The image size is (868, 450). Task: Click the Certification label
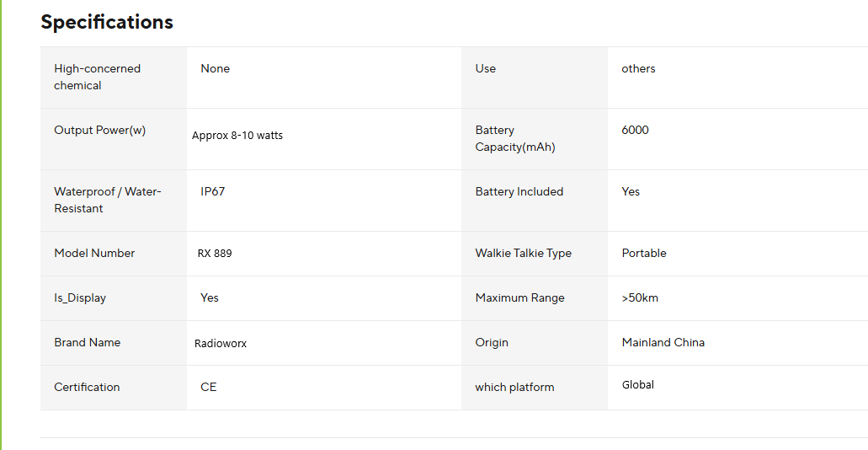tap(87, 387)
